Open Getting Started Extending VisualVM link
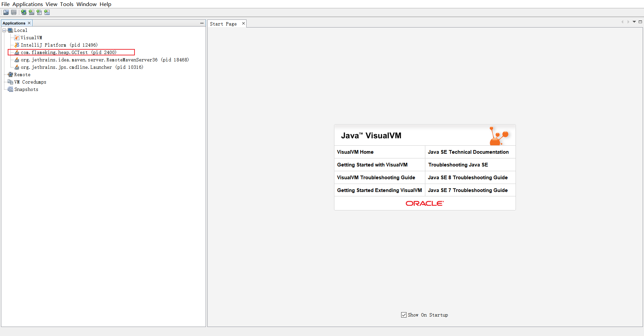Viewport: 644px width, 336px height. click(x=379, y=190)
